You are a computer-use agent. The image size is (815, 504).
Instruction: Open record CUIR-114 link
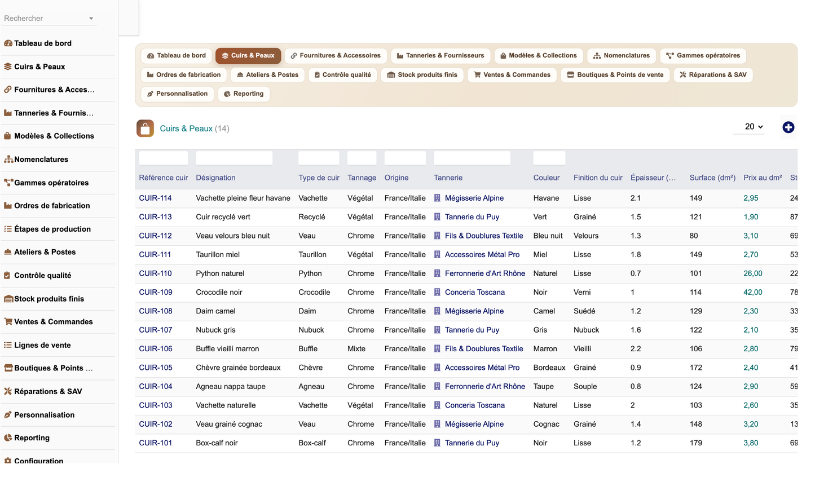156,198
